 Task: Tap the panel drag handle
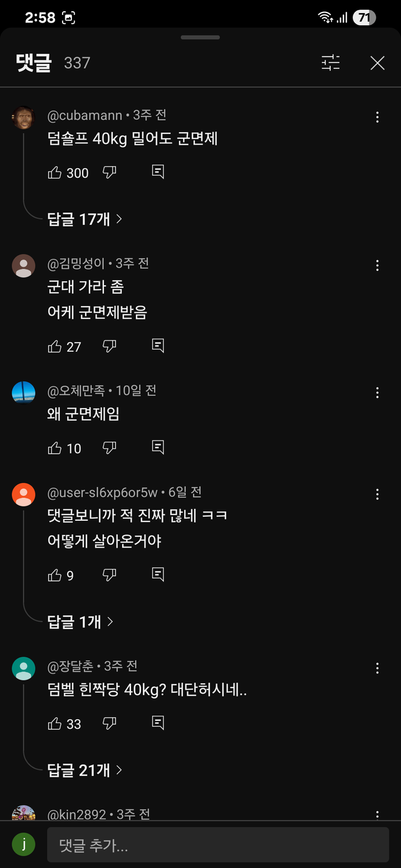coord(200,38)
